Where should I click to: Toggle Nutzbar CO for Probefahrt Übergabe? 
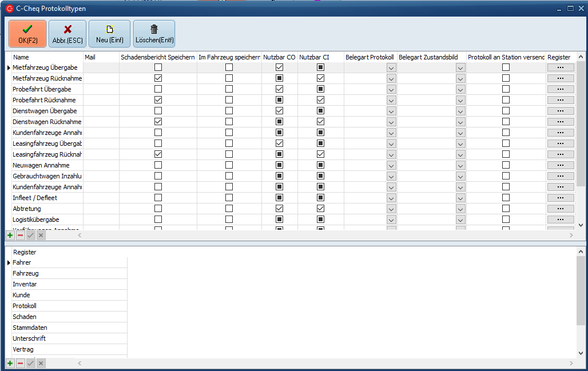click(279, 89)
